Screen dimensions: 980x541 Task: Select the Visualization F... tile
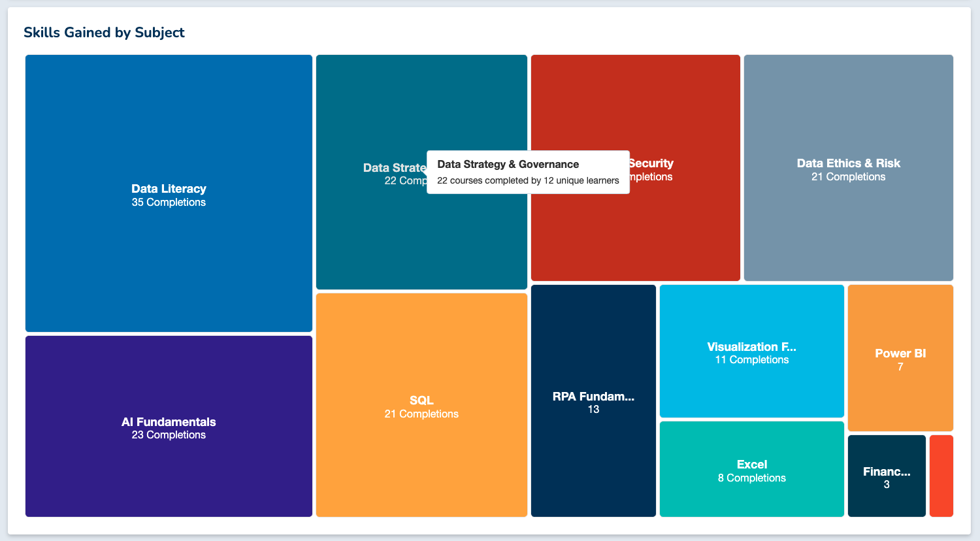click(x=752, y=351)
